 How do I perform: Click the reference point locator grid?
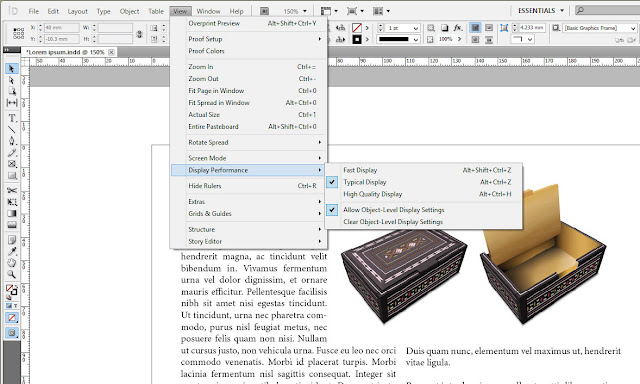18,33
